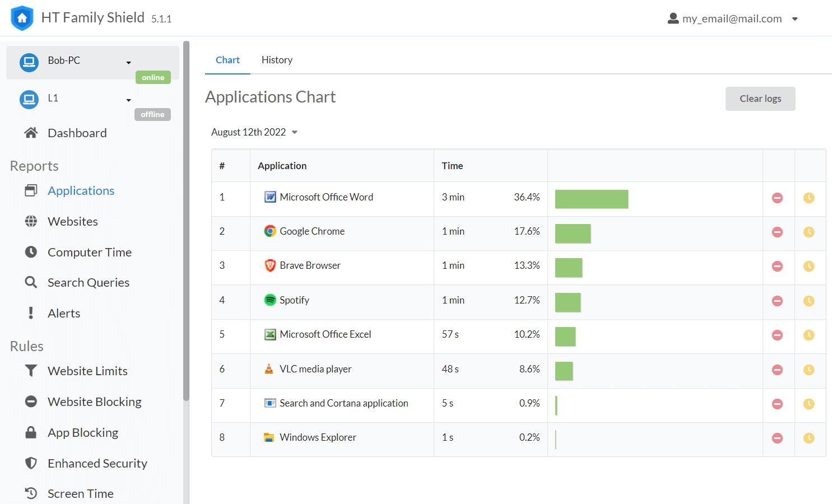Click the Time column header
Screen dimensions: 832x504
(452, 166)
